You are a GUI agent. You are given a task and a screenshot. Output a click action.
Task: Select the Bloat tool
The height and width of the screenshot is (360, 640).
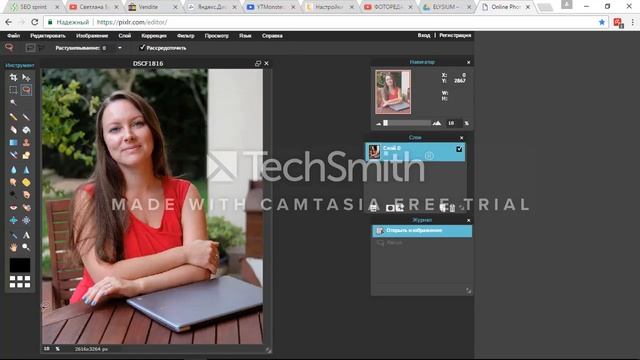[13, 220]
